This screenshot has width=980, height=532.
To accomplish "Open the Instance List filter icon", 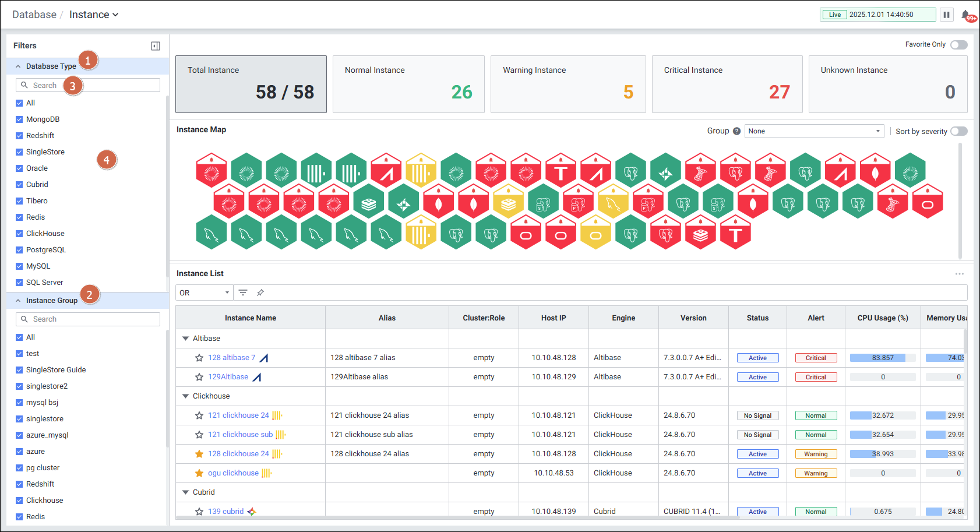I will tap(243, 293).
